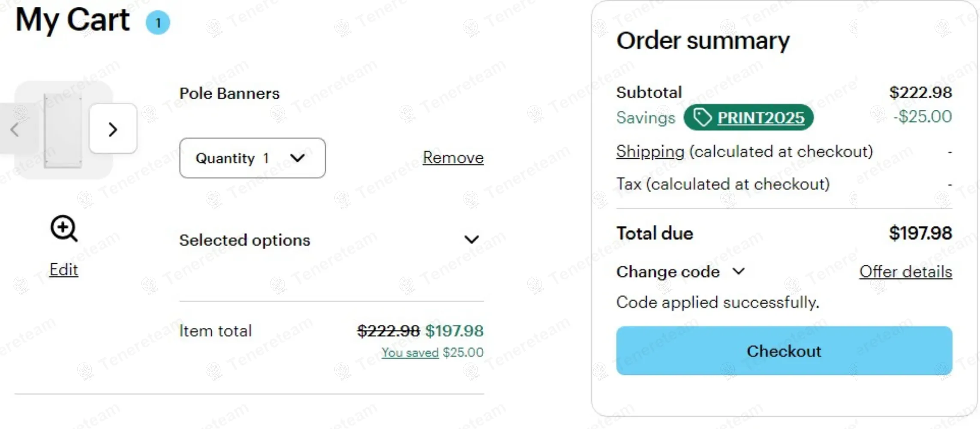Click the Pole Banners product name
Screen dimensions: 980x429
point(229,94)
